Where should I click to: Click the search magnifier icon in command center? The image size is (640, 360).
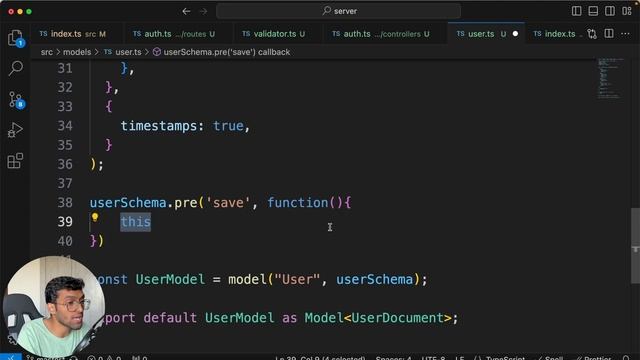[x=327, y=11]
